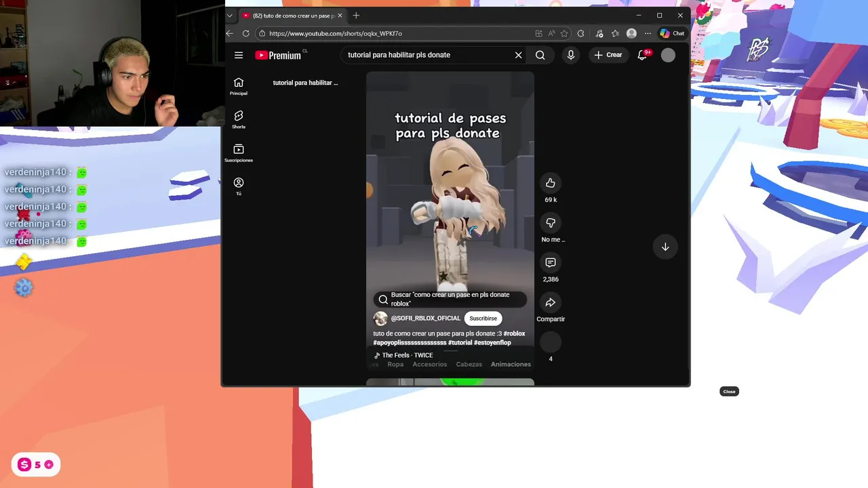The image size is (868, 488).
Task: Toggle read aloud in the address bar
Action: pyautogui.click(x=551, y=33)
